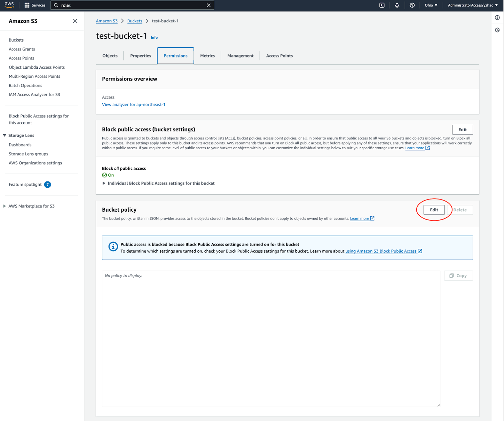Click the Amazon S3 breadcrumb link
Screen dimensions: 504x421
coord(107,21)
